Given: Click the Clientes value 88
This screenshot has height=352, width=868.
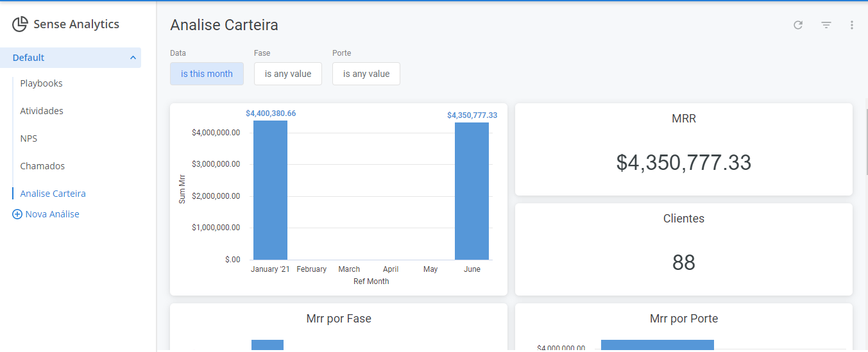Looking at the screenshot, I should pos(684,262).
